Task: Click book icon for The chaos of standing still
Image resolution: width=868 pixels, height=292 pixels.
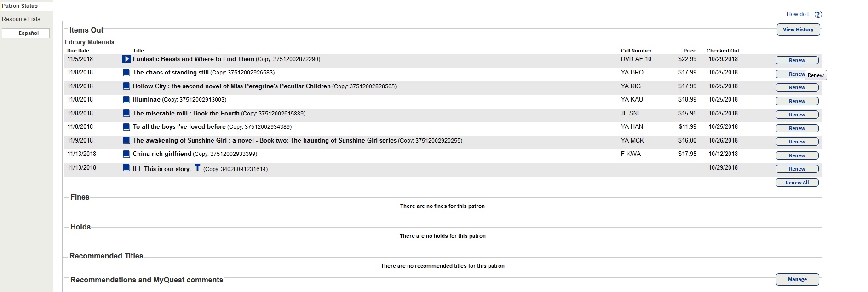Action: (126, 73)
